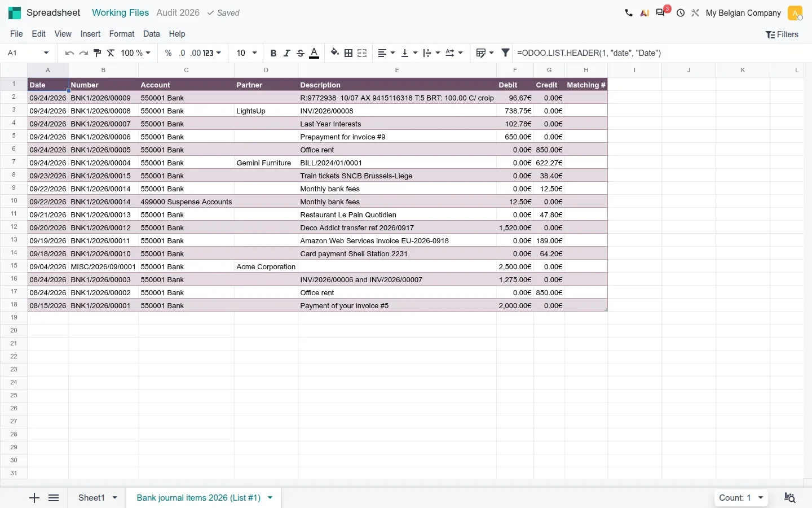Open the Edit menu
The image size is (812, 508).
pos(39,34)
